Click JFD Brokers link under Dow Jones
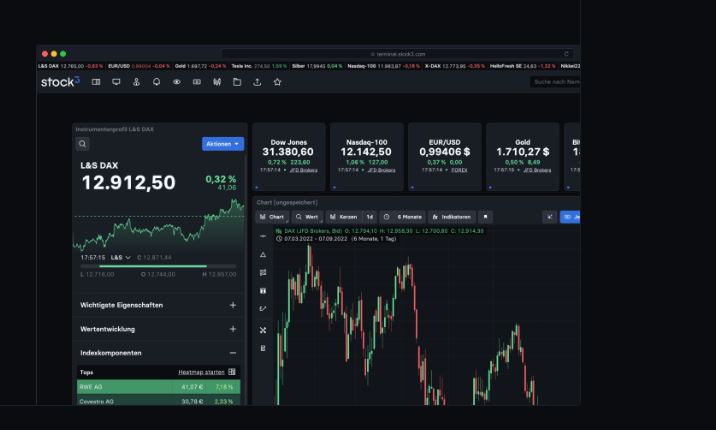 pos(304,170)
